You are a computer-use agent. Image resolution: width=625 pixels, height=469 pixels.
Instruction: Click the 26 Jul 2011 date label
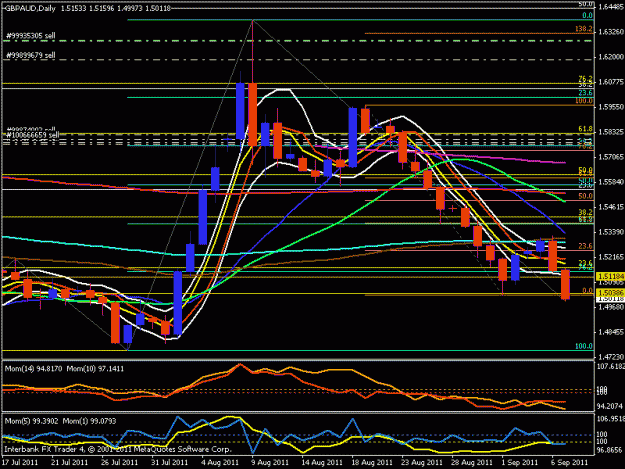119,462
